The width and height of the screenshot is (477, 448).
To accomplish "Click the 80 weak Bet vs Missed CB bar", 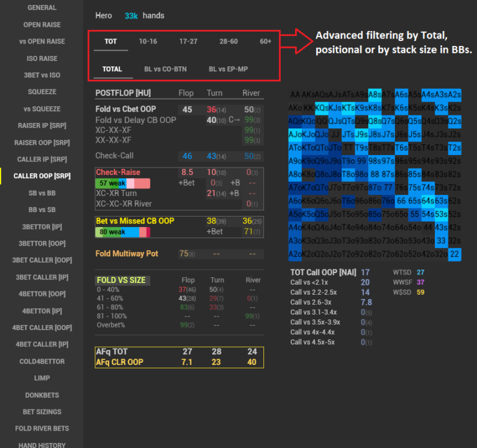I will pyautogui.click(x=123, y=232).
